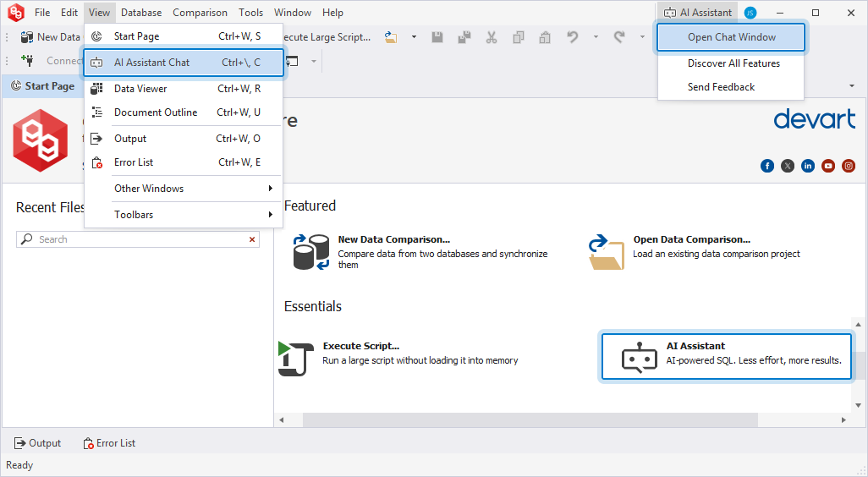Click the application logo in title bar
This screenshot has width=868, height=477.
[x=16, y=12]
